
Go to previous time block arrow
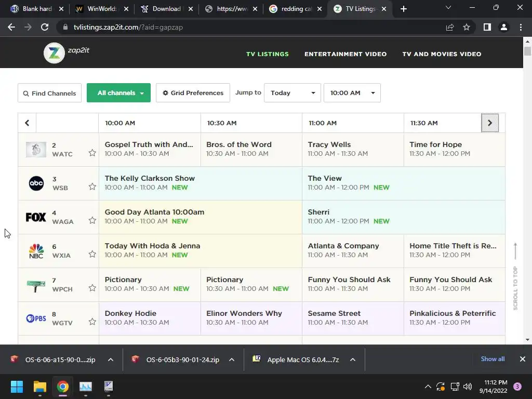click(x=27, y=123)
